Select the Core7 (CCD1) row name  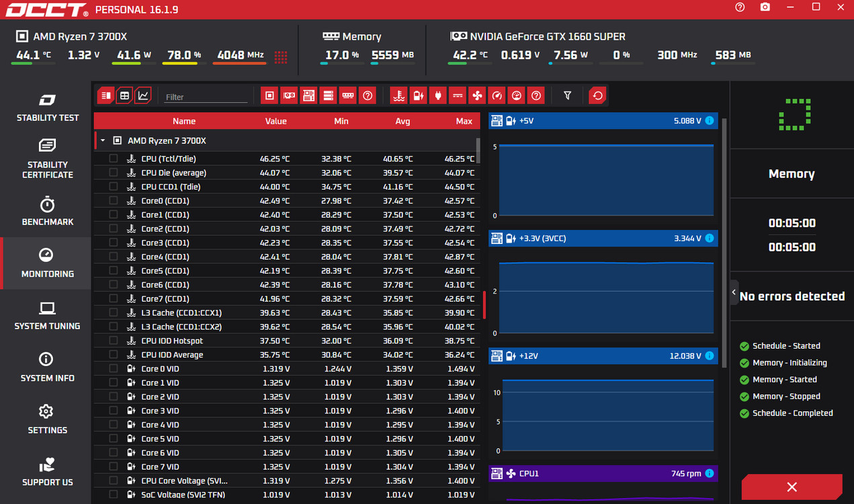pos(165,298)
